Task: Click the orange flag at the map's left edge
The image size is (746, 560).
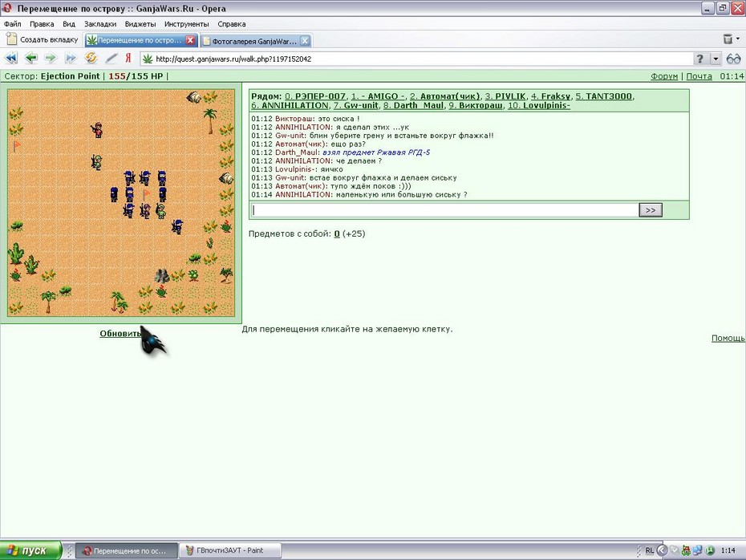Action: tap(17, 145)
